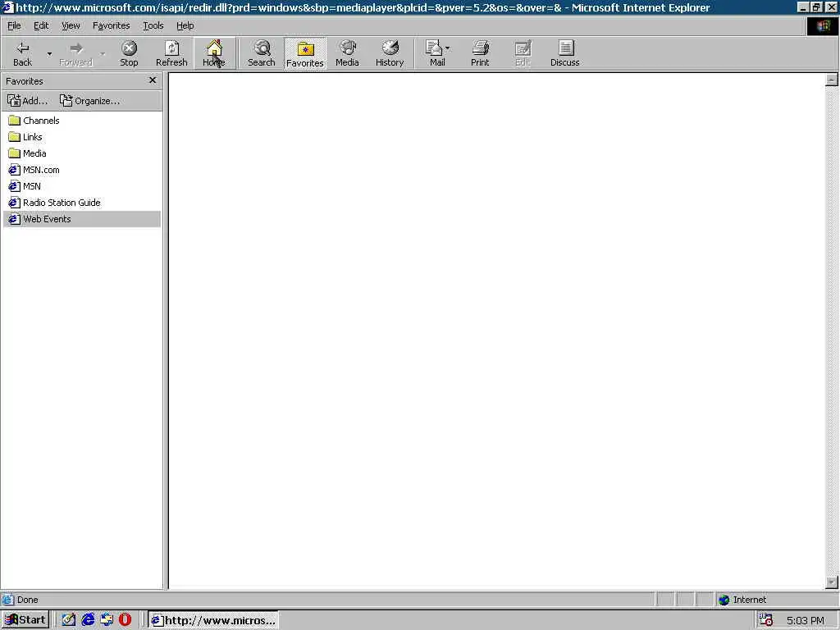Open the Media bar
This screenshot has height=630, width=840.
tap(347, 53)
